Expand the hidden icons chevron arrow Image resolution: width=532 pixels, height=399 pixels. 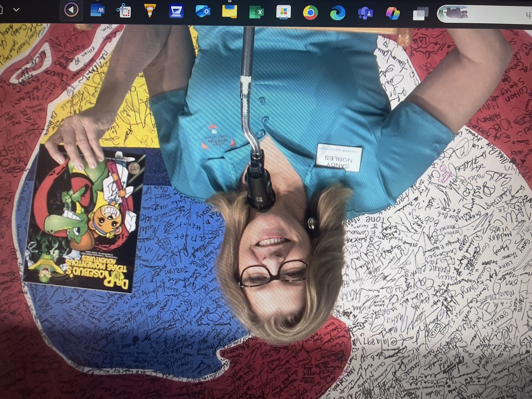(16, 10)
